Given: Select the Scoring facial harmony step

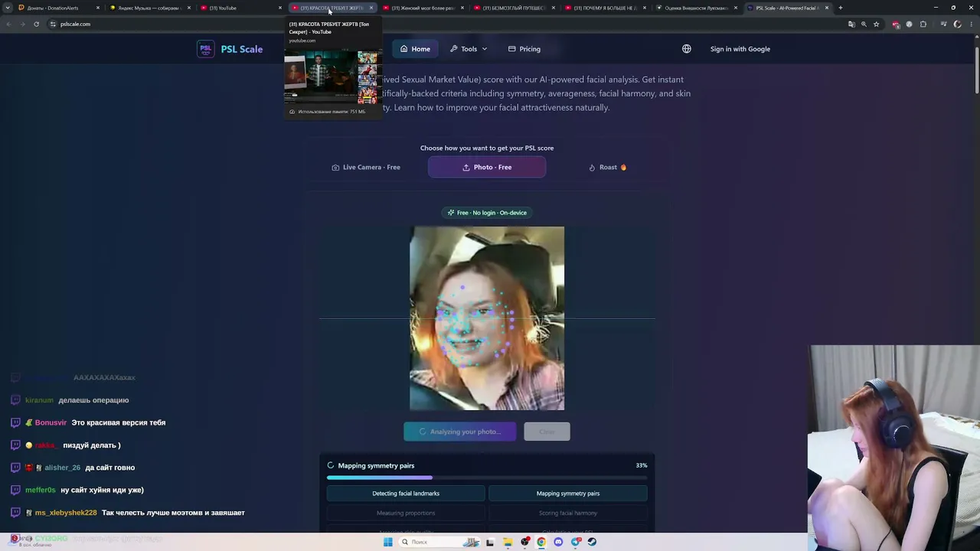Looking at the screenshot, I should [x=568, y=513].
